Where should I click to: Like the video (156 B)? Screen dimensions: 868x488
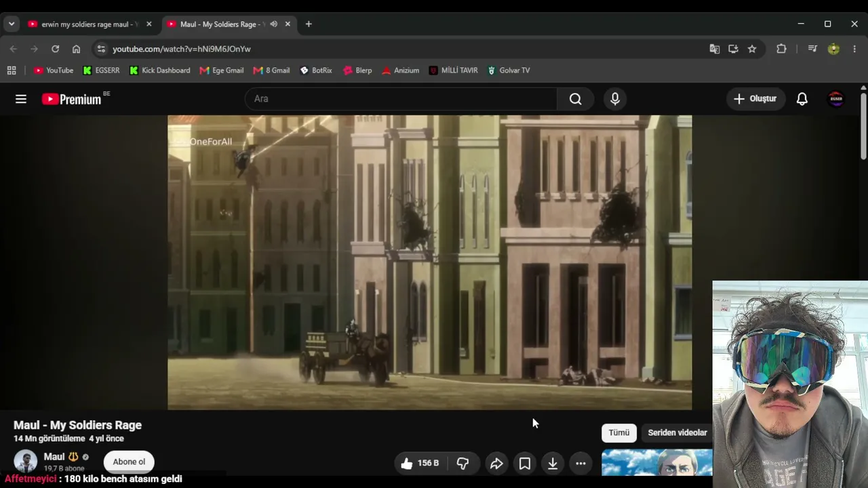coord(419,464)
